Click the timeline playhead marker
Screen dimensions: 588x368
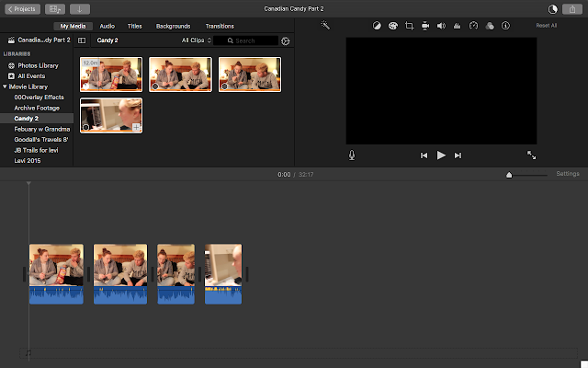pos(28,184)
